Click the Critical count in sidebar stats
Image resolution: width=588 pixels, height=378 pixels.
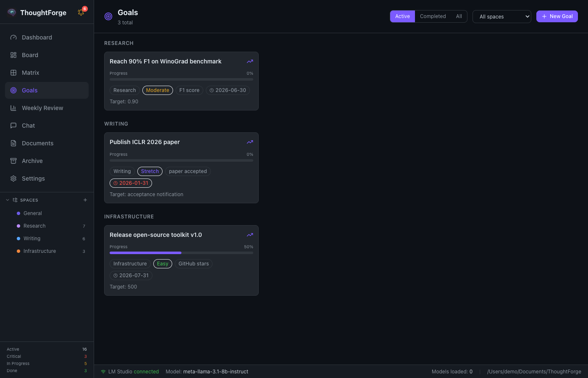[x=85, y=357]
